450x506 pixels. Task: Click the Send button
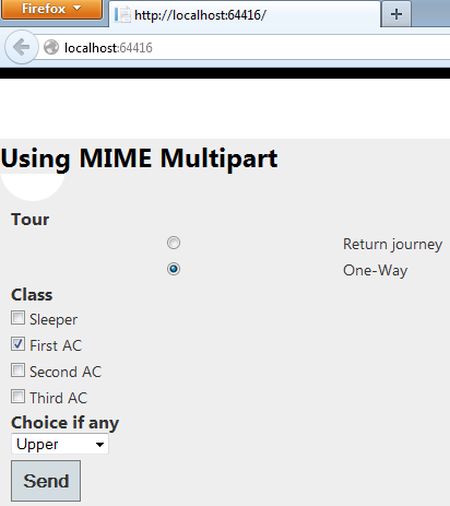pyautogui.click(x=46, y=481)
